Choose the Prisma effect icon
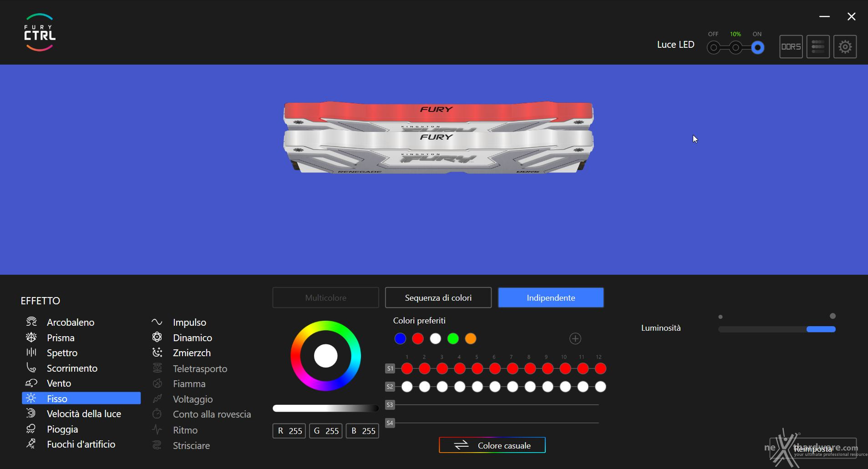This screenshot has width=868, height=469. click(31, 338)
